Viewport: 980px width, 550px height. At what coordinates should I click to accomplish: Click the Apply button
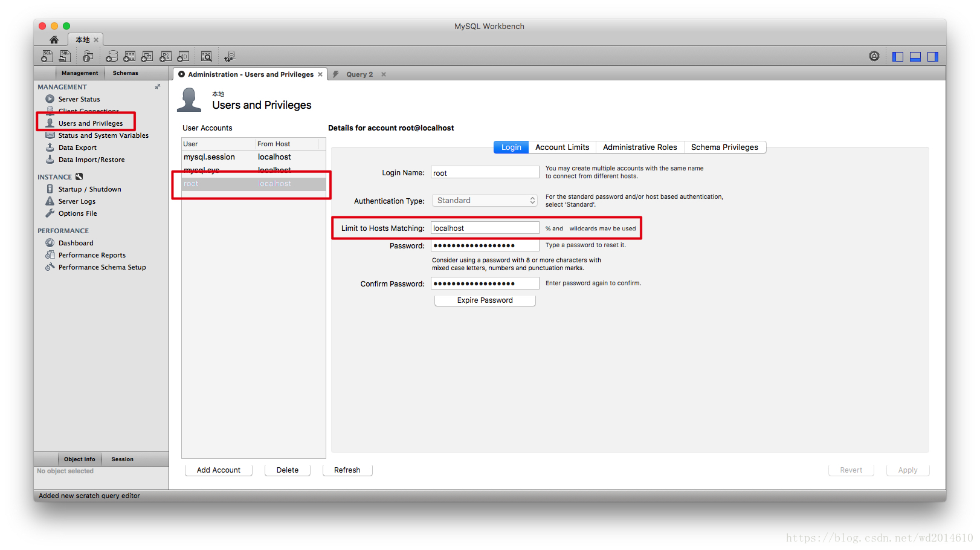point(907,470)
